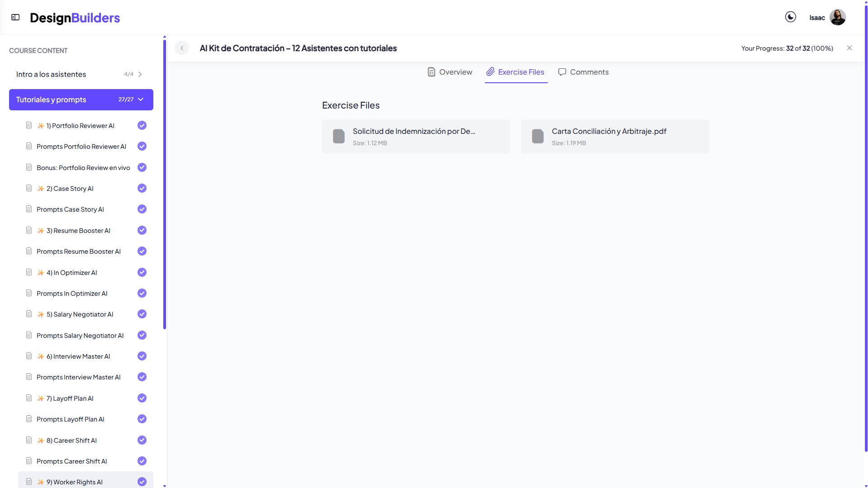This screenshot has width=868, height=488.
Task: Close the course progress bar with X
Action: point(849,48)
